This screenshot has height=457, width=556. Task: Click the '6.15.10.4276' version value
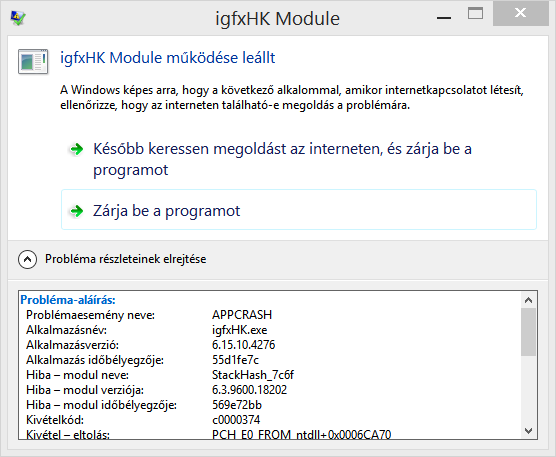pos(243,345)
